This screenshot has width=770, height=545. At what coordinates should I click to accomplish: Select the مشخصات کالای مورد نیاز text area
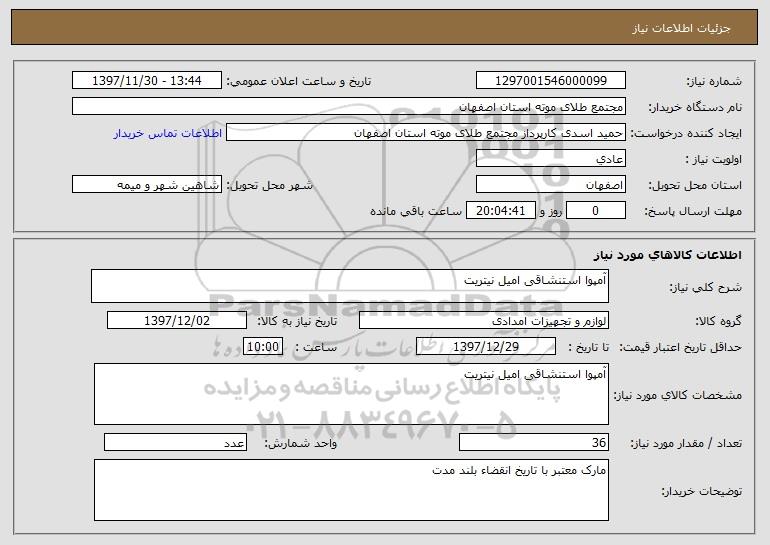tap(351, 394)
